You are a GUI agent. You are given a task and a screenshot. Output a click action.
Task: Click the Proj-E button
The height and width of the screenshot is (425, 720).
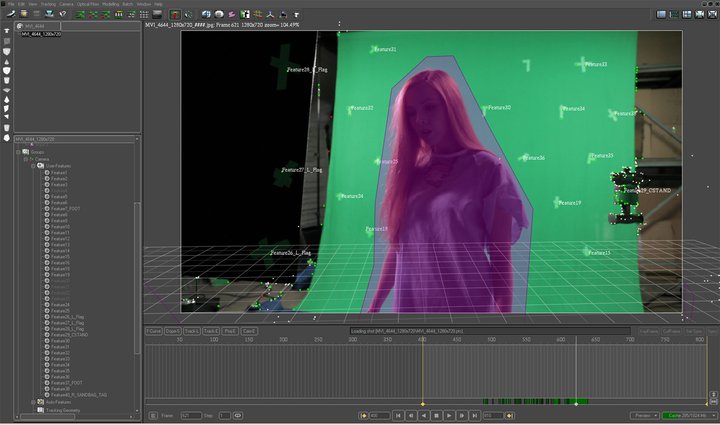click(x=230, y=331)
